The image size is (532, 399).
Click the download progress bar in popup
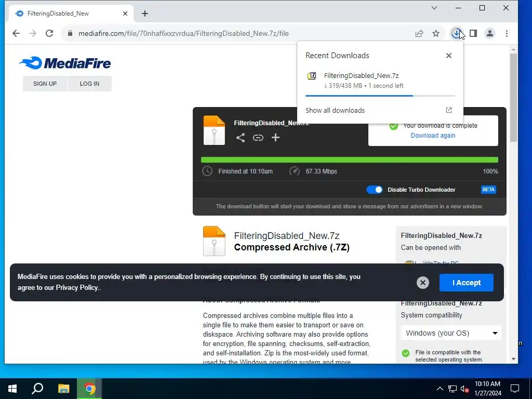pos(380,96)
